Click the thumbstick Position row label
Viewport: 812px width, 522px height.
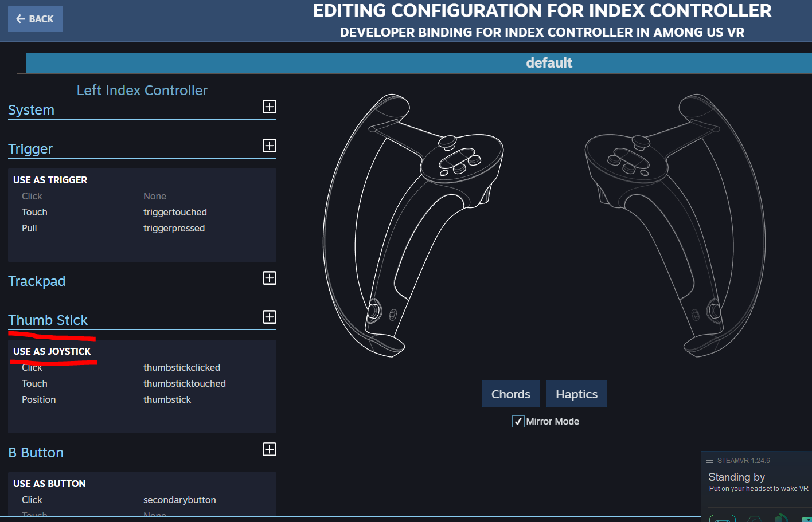point(39,399)
